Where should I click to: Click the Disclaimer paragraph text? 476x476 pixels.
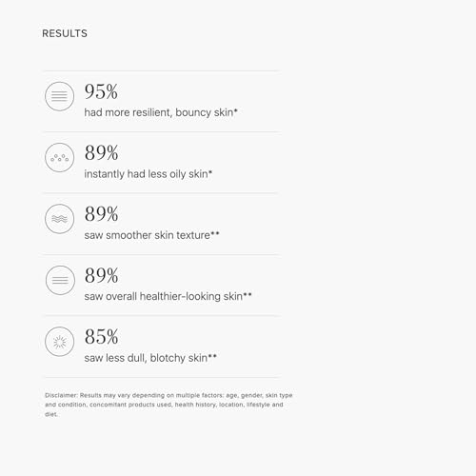169,405
